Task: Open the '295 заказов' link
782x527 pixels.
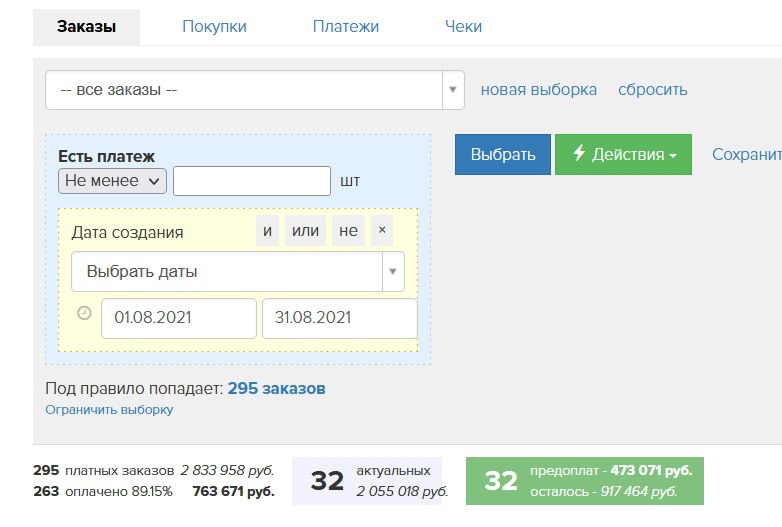Action: pos(276,388)
